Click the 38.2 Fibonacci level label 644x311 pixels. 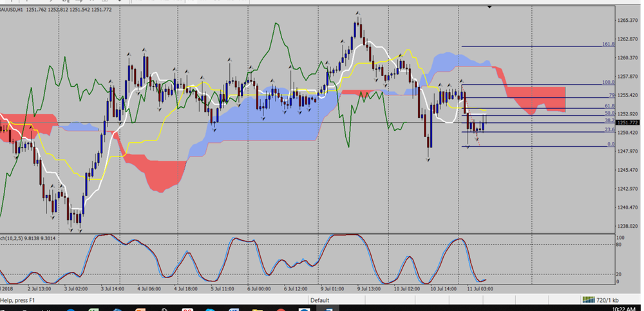[610, 121]
